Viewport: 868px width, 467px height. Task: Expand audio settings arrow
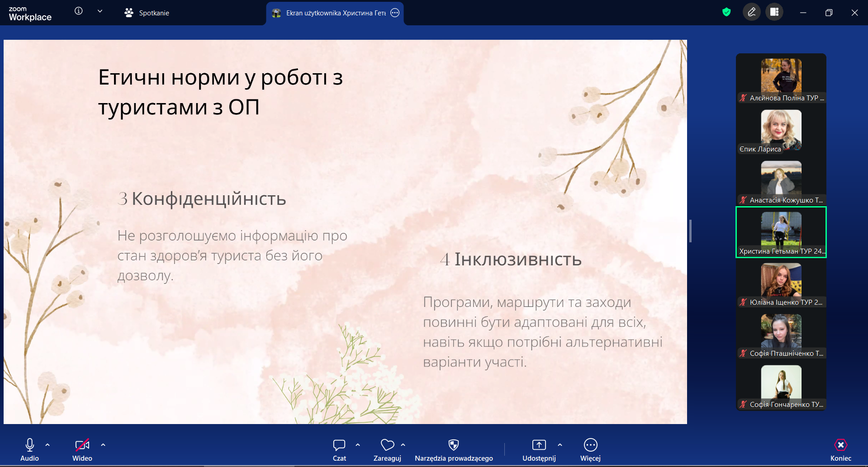pos(47,445)
